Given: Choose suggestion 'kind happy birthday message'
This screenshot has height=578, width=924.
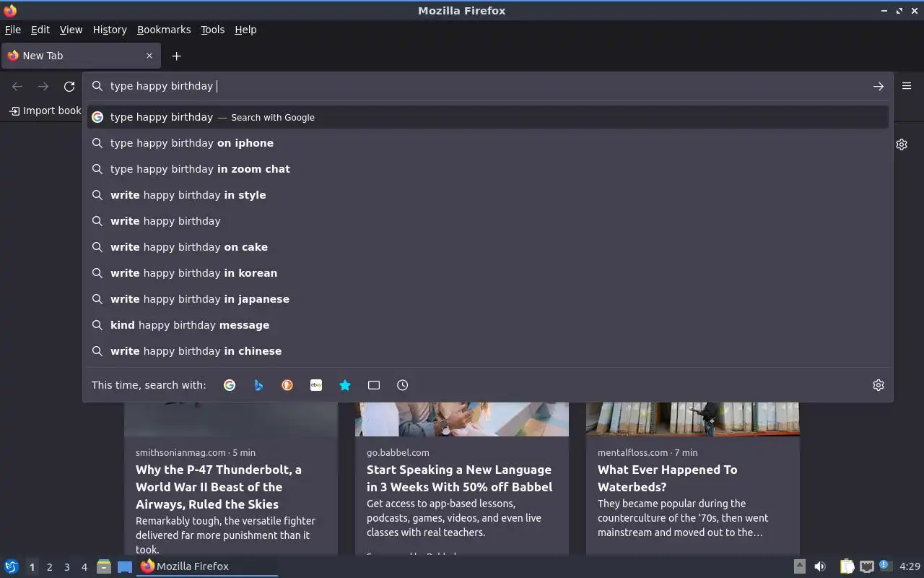Looking at the screenshot, I should [488, 325].
